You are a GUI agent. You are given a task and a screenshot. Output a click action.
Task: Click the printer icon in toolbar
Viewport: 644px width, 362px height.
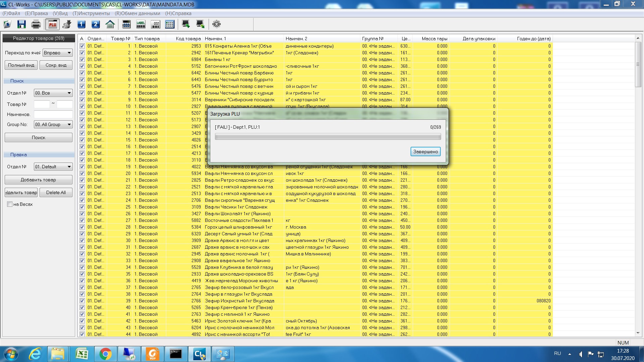pyautogui.click(x=36, y=24)
